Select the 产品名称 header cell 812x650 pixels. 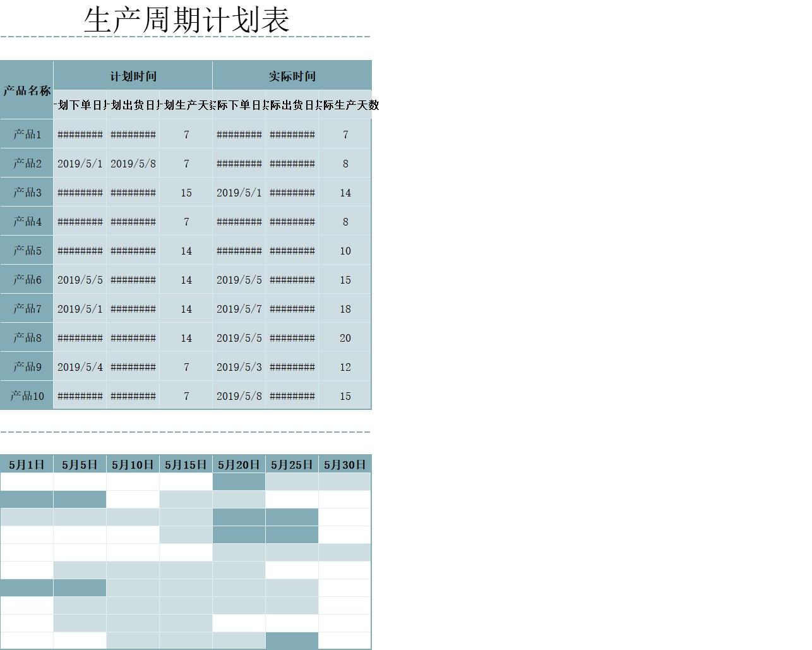click(x=27, y=89)
